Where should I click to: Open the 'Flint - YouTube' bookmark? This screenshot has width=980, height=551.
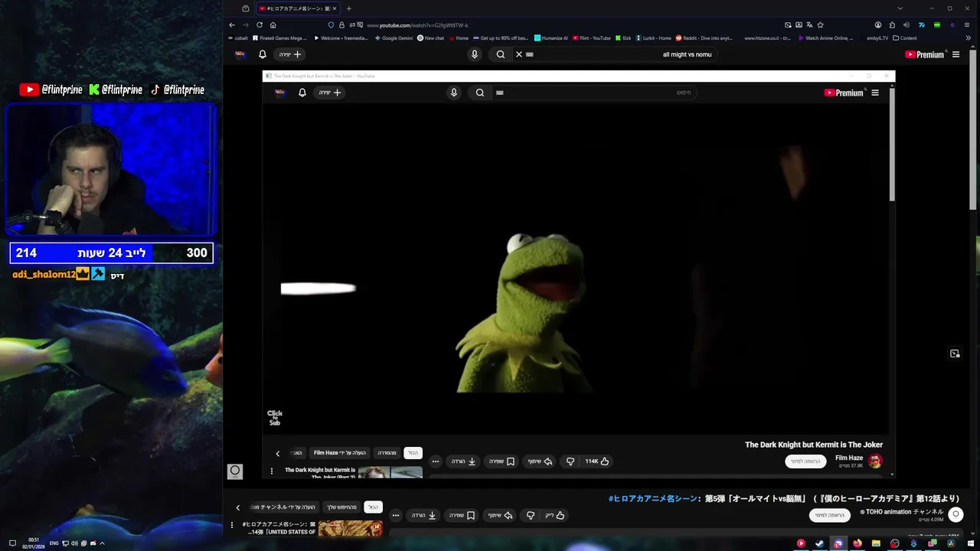coord(591,37)
